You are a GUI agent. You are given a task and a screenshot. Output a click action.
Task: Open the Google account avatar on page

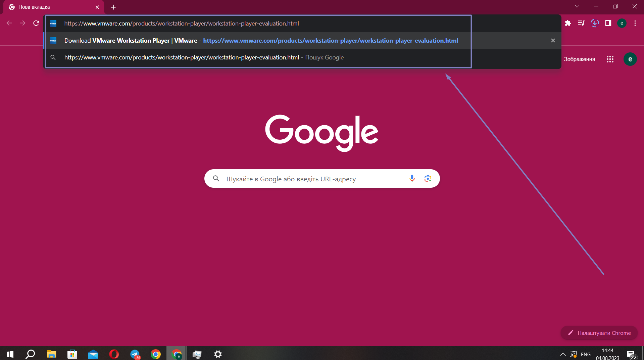coord(630,59)
